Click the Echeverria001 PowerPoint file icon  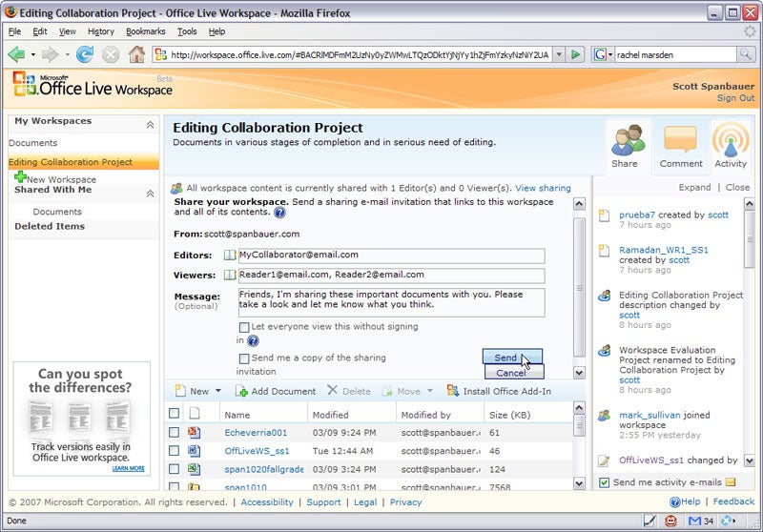pyautogui.click(x=194, y=432)
